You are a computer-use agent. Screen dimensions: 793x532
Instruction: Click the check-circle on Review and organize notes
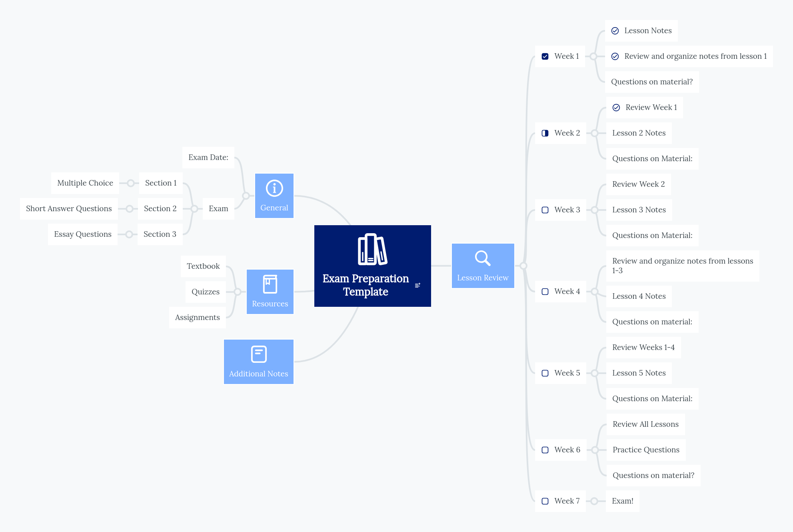[x=615, y=56]
